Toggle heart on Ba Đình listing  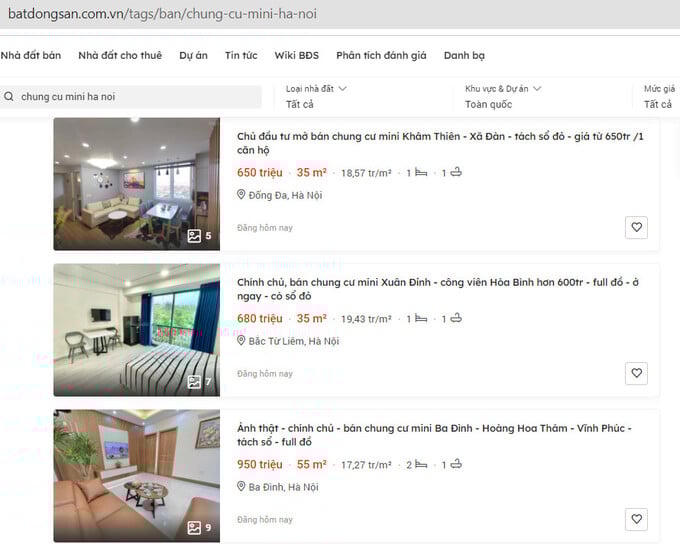[636, 519]
